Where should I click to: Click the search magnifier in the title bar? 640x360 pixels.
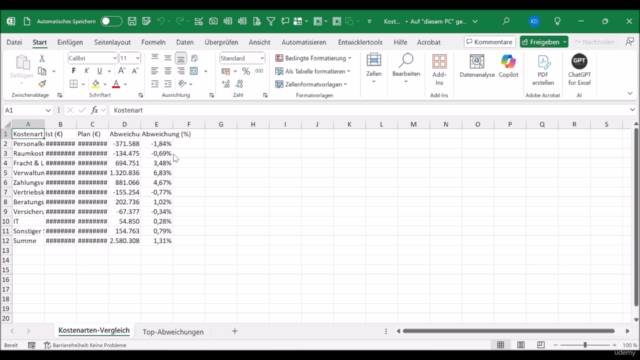(506, 21)
